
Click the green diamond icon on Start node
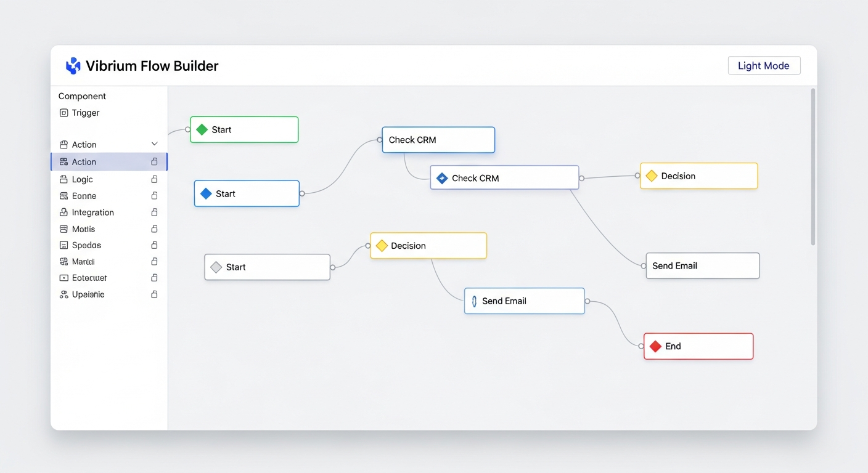[201, 129]
